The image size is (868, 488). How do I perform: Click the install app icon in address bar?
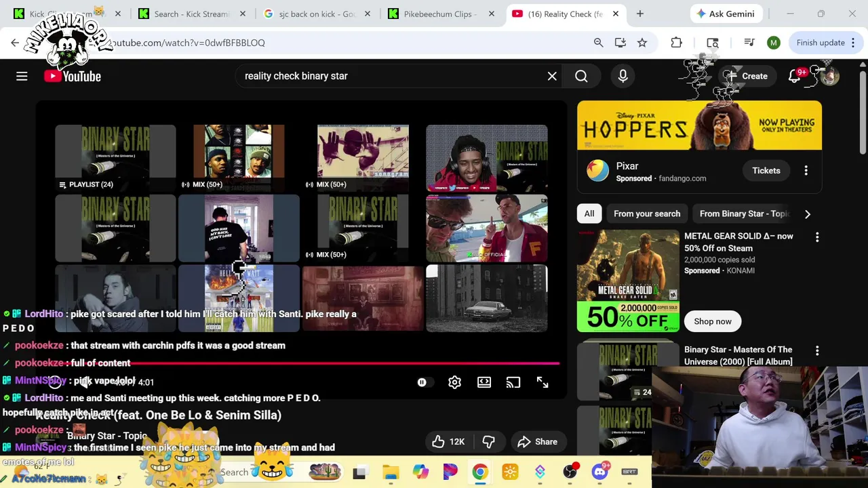click(620, 43)
